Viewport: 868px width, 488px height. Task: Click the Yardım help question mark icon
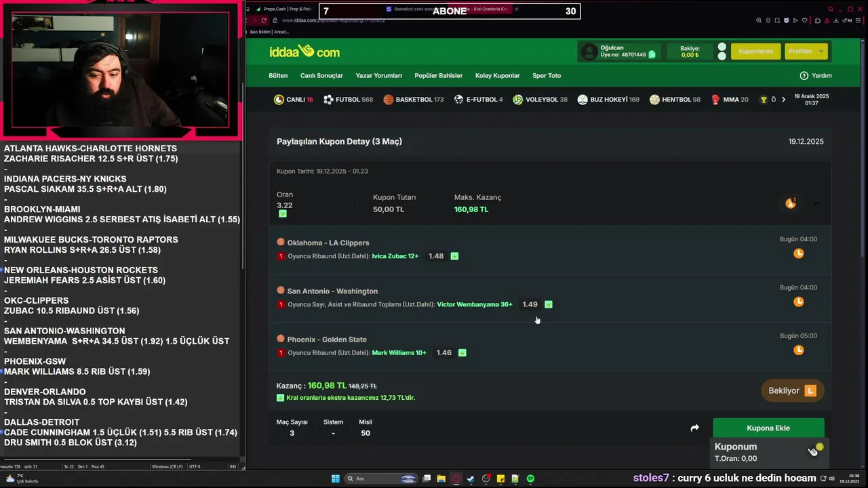pos(804,75)
